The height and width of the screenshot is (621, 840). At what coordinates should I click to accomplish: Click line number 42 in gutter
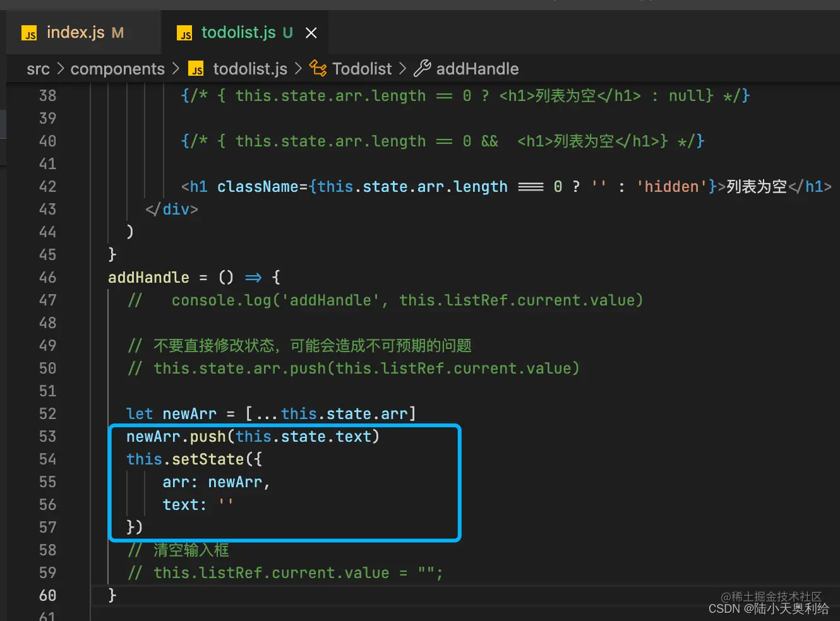tap(47, 187)
